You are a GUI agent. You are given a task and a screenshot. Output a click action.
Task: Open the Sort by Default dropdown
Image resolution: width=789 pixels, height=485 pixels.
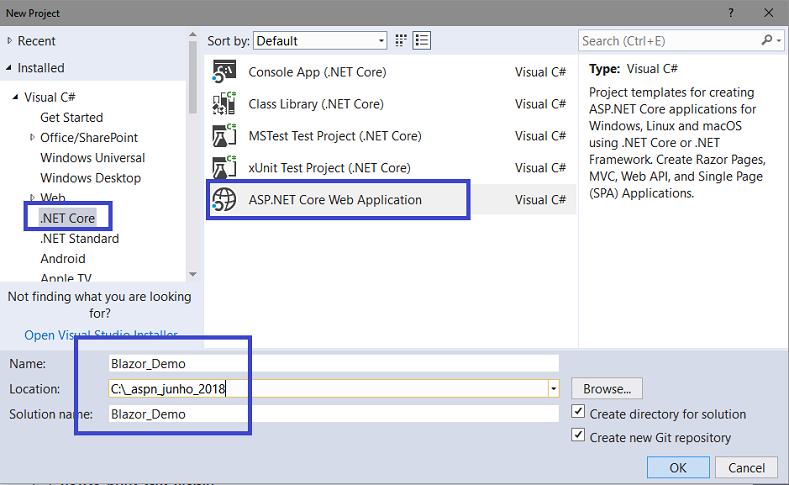pos(320,41)
